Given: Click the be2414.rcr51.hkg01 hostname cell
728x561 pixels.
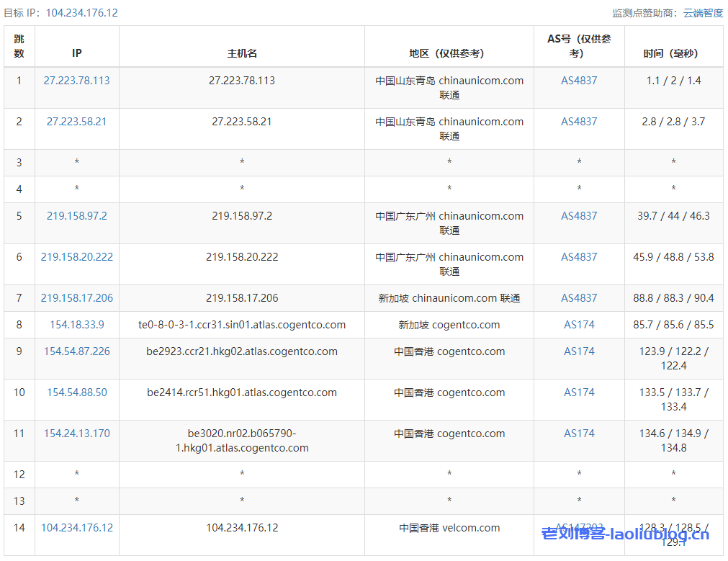Looking at the screenshot, I should 242,392.
